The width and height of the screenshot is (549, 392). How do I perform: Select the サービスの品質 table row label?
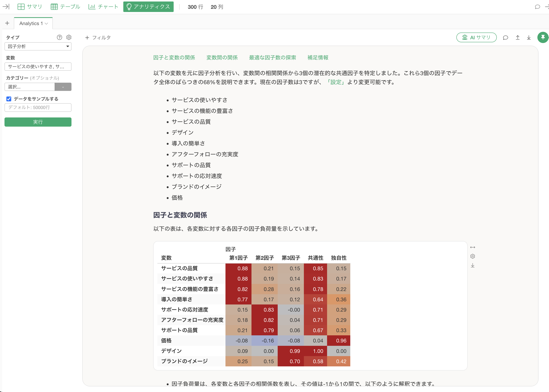(x=179, y=268)
